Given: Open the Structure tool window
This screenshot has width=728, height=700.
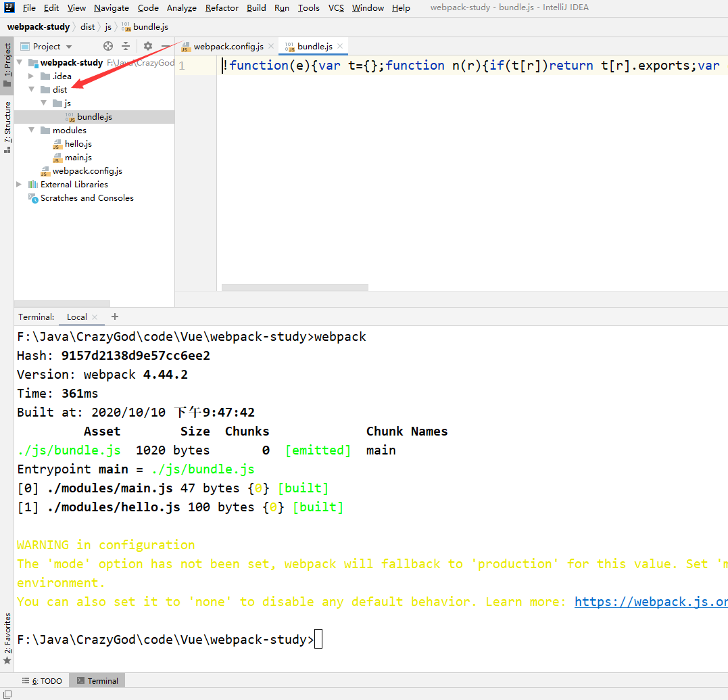Looking at the screenshot, I should tap(7, 126).
